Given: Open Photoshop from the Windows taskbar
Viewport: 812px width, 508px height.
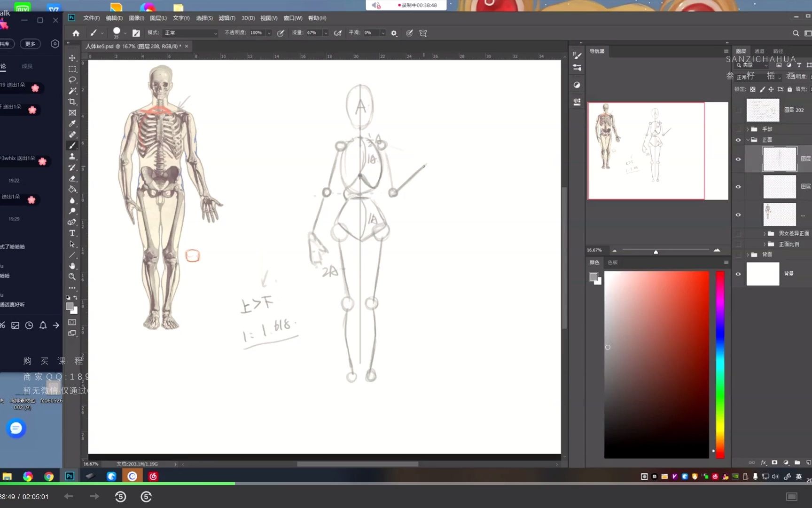Looking at the screenshot, I should [70, 476].
